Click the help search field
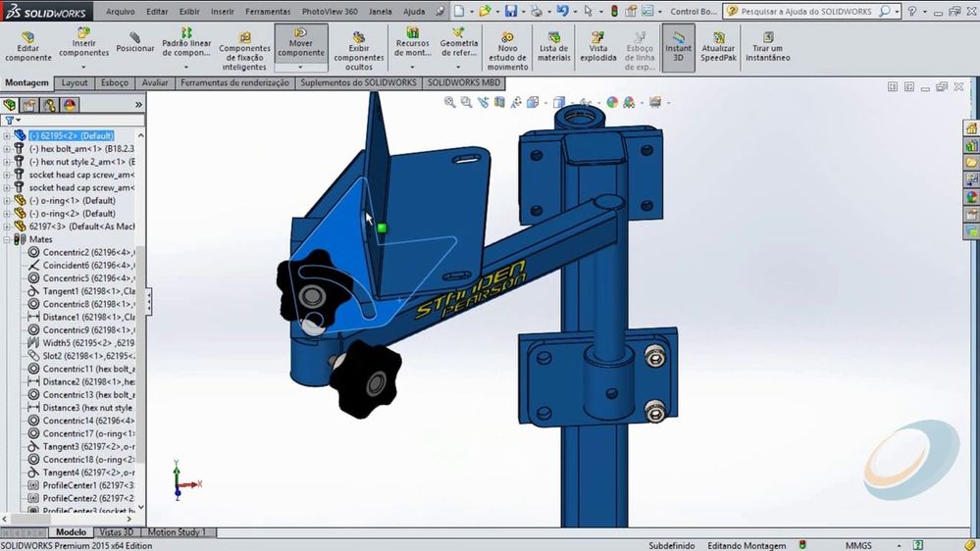The width and height of the screenshot is (980, 551). (806, 11)
